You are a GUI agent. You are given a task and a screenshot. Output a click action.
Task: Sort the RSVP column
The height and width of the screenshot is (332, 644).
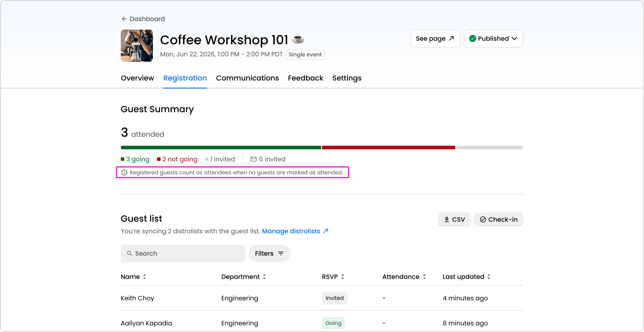343,277
